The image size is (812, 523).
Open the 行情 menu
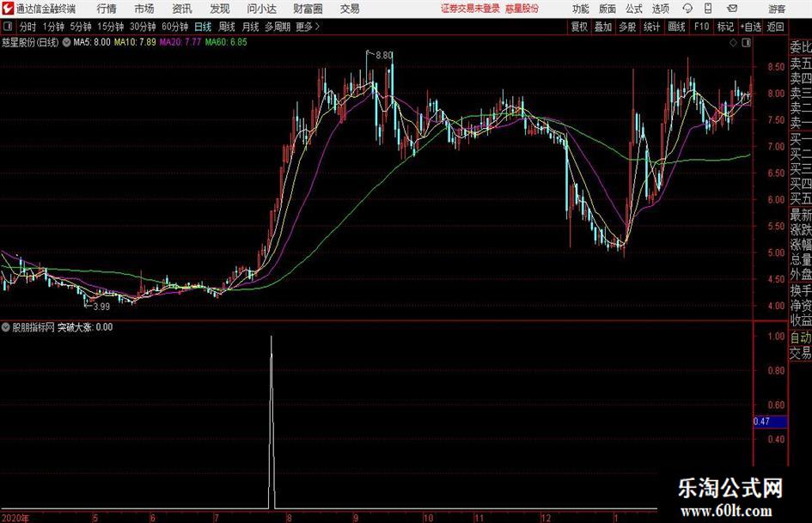(x=107, y=9)
